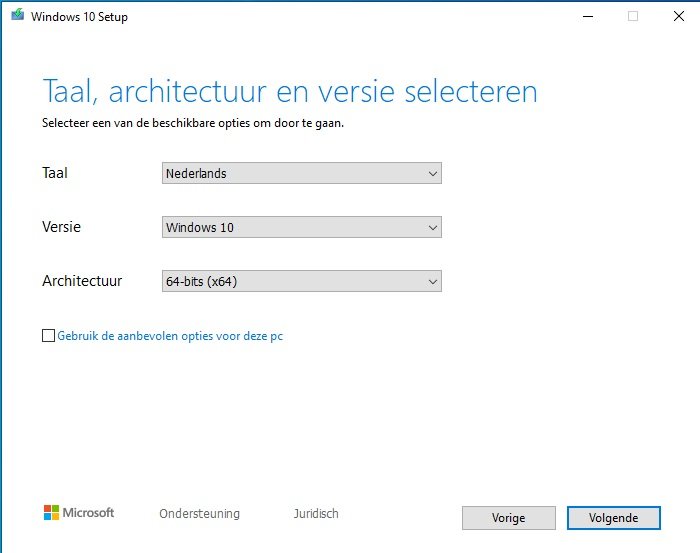Click the 'Taal, architectuur en versie selecteren' heading
This screenshot has width=700, height=553.
(290, 91)
